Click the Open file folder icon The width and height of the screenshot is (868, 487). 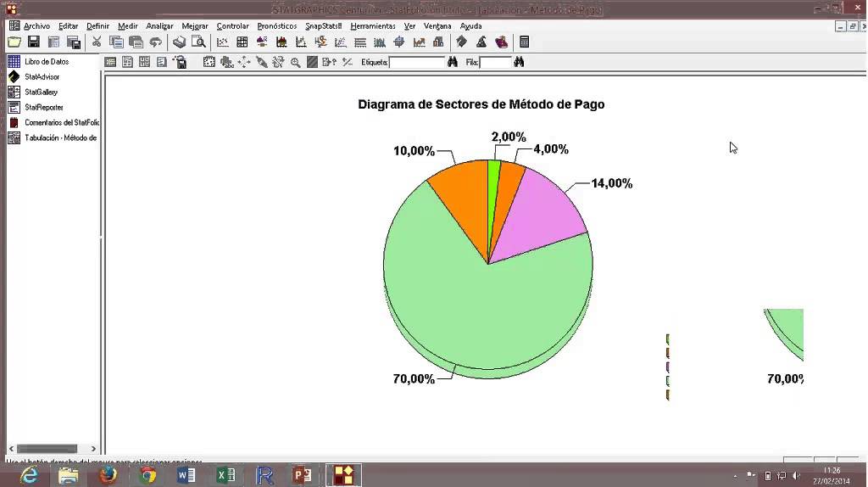point(14,42)
